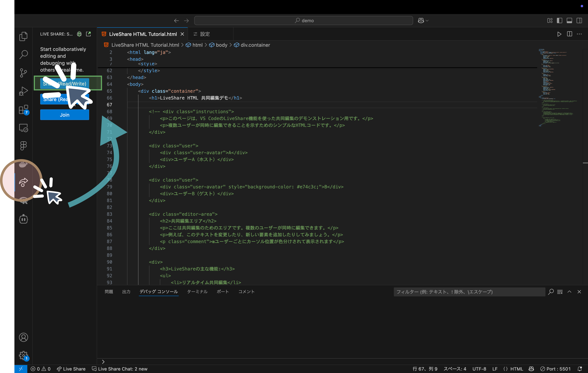This screenshot has height=373, width=588.
Task: Click the Live Share bug report icon
Action: point(79,34)
